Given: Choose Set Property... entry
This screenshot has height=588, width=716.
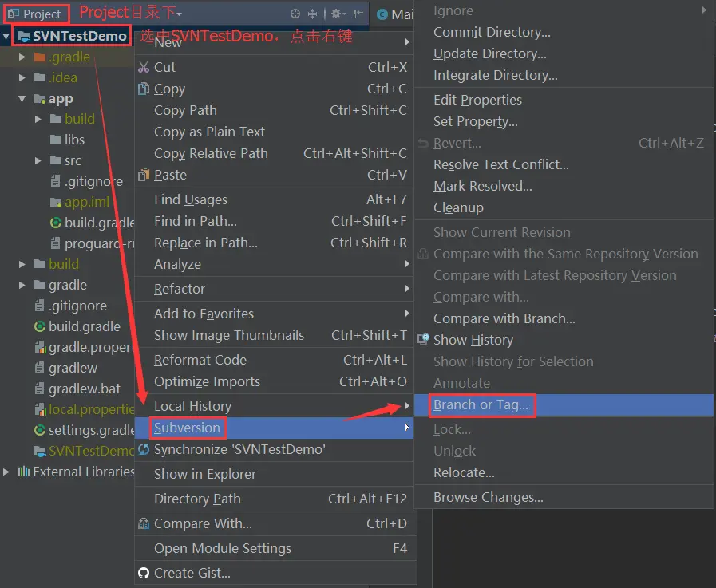Looking at the screenshot, I should [x=564, y=121].
